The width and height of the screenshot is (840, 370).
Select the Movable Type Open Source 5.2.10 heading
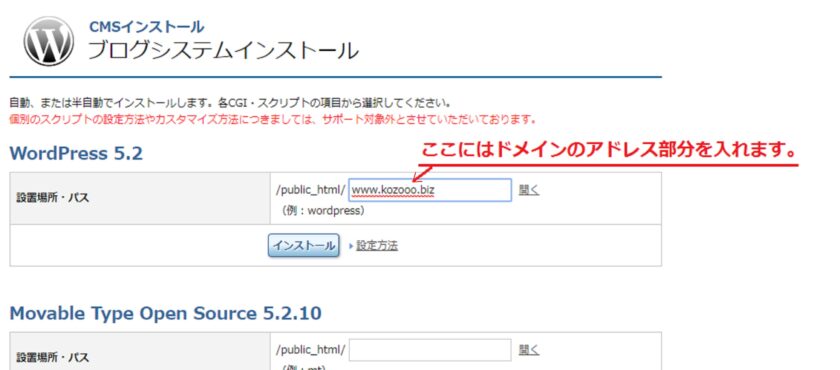pos(166,313)
